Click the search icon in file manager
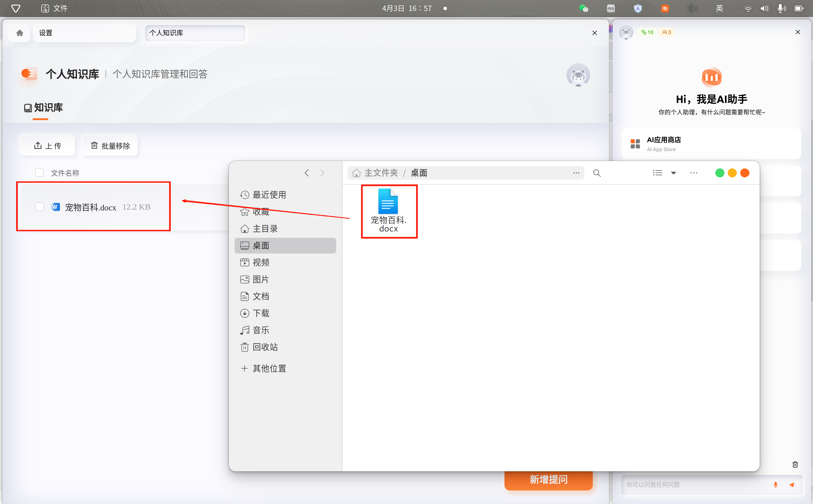The image size is (813, 504). click(597, 173)
